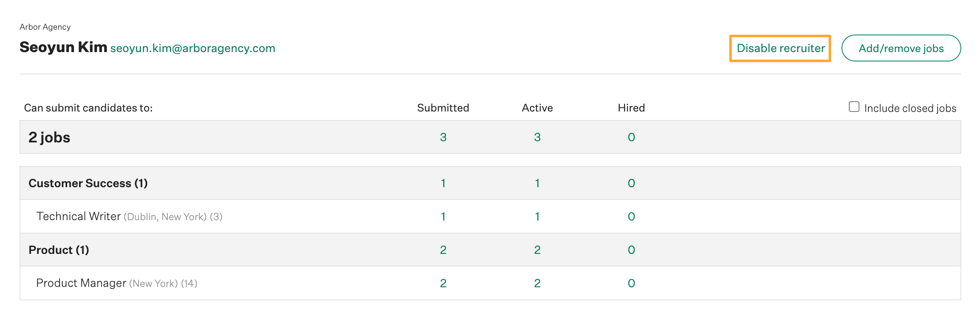Open submitted count for Product (1) row
Screen dimensions: 980x319
point(443,250)
